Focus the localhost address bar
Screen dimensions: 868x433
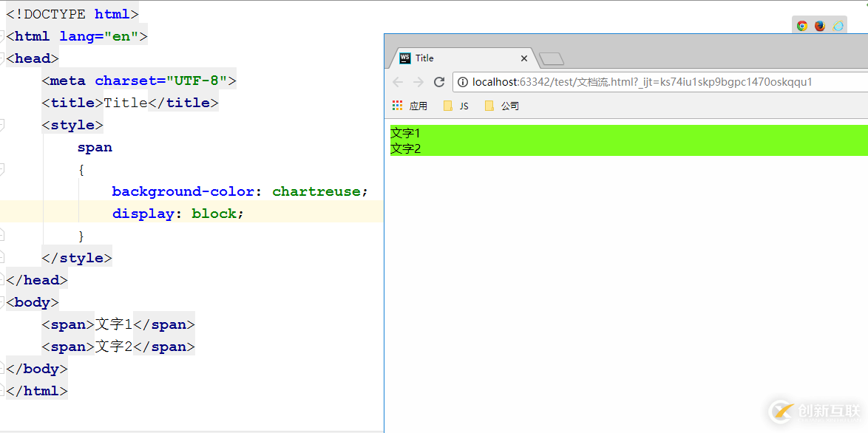coord(660,83)
